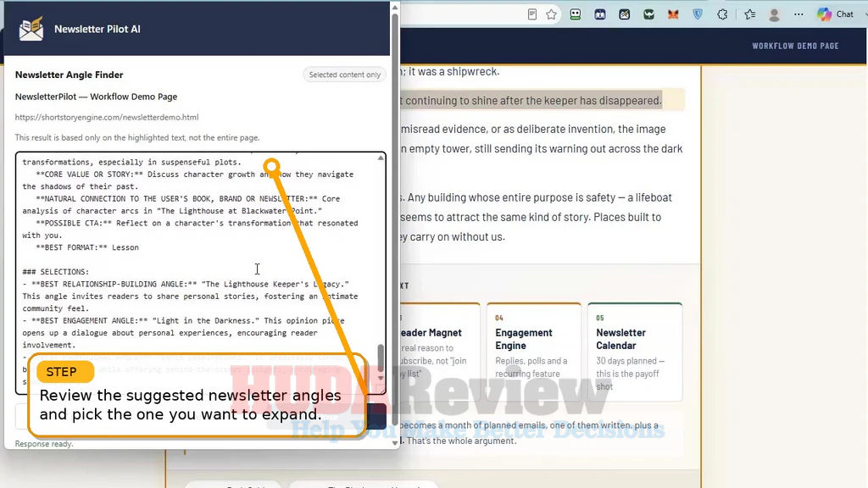
Task: Click the popup panel scroll-down arrow
Action: pos(395,442)
